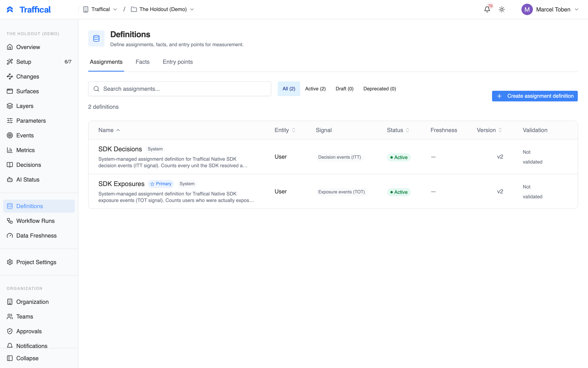This screenshot has width=588, height=368.
Task: Open the SDK Exposures definition
Action: point(121,184)
